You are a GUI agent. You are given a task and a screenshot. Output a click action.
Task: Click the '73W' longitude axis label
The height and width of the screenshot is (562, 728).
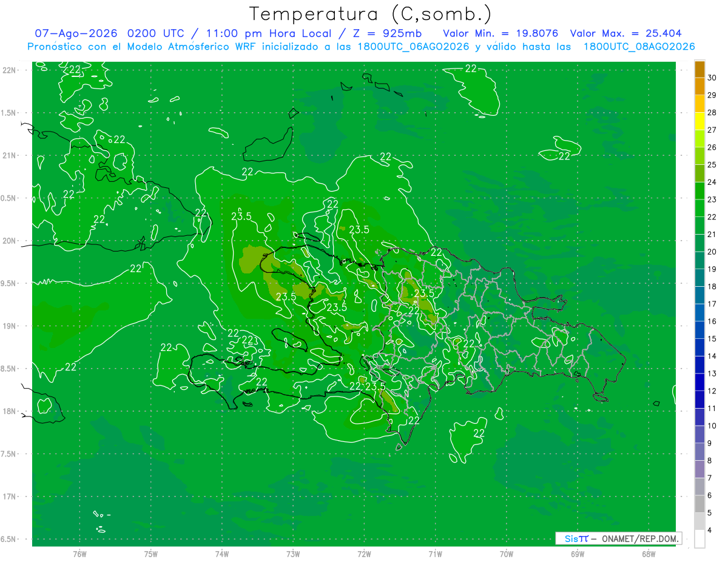[x=293, y=554]
